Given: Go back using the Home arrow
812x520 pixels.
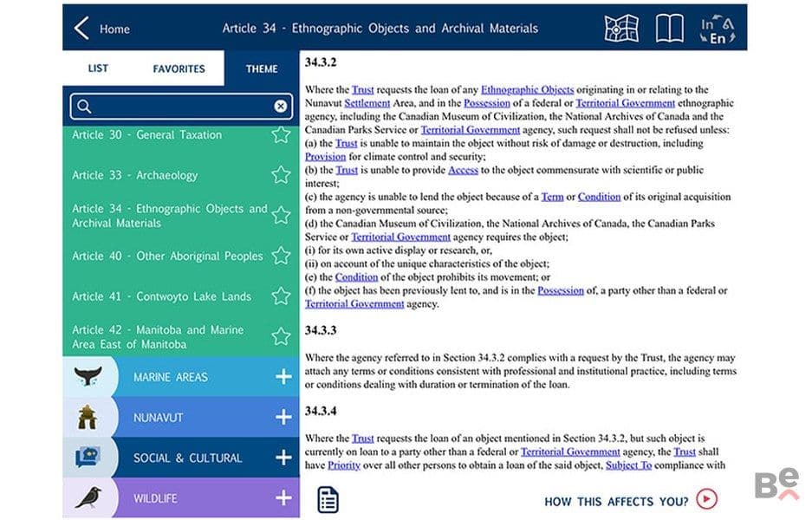Looking at the screenshot, I should (x=81, y=28).
